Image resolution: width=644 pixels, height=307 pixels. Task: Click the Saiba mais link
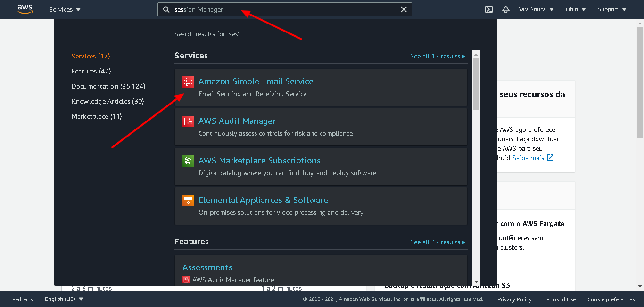tap(533, 158)
